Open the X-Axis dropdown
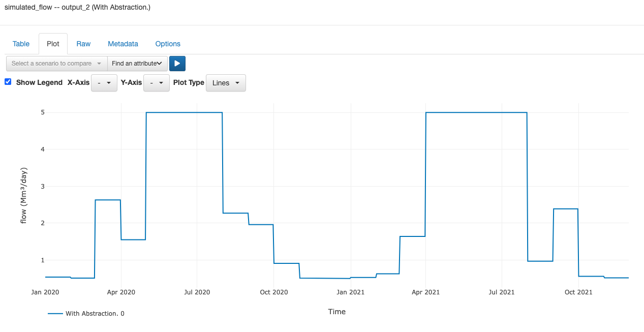The height and width of the screenshot is (332, 644). point(104,83)
